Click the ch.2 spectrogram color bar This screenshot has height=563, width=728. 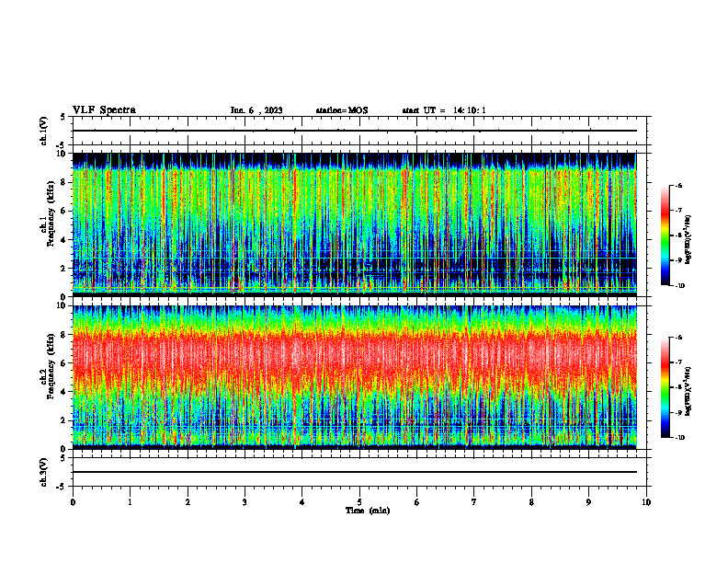665,387
